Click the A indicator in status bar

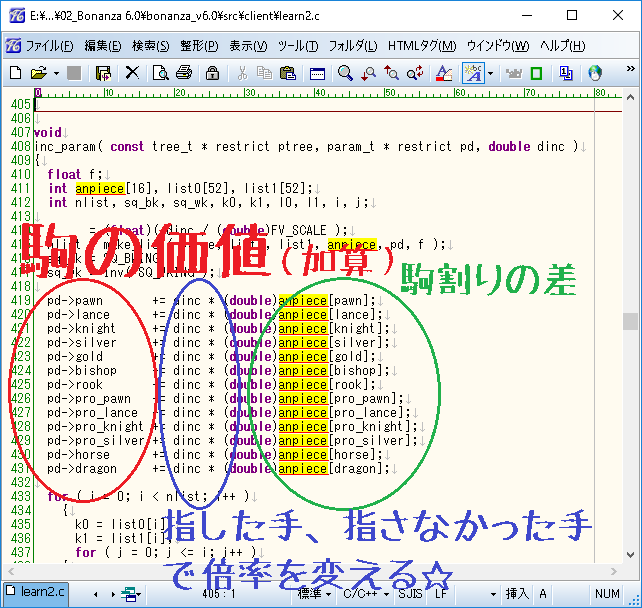tap(543, 594)
